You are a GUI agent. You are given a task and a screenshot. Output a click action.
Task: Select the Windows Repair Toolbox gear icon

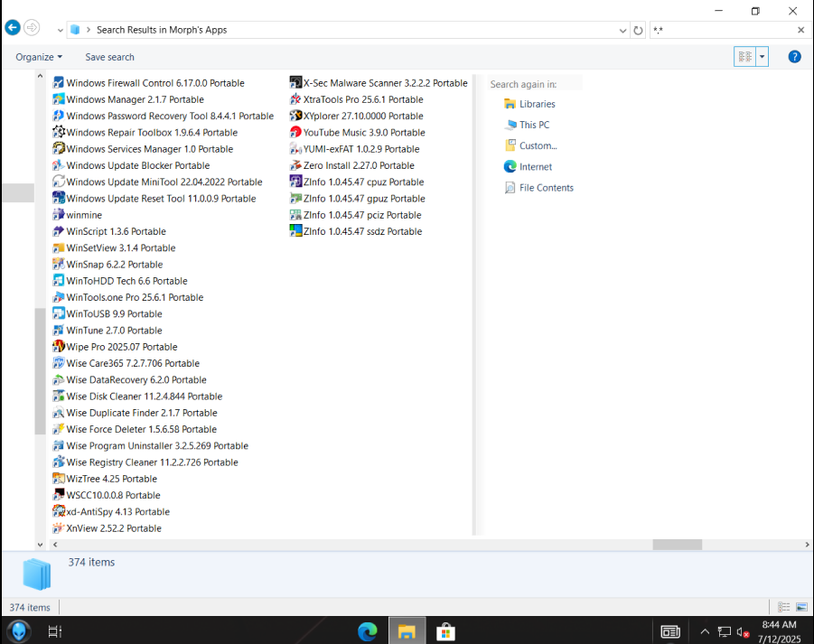pos(59,133)
